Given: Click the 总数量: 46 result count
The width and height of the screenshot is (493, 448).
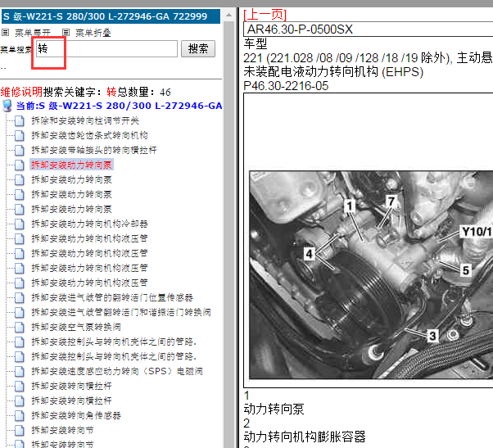Looking at the screenshot, I should 144,92.
